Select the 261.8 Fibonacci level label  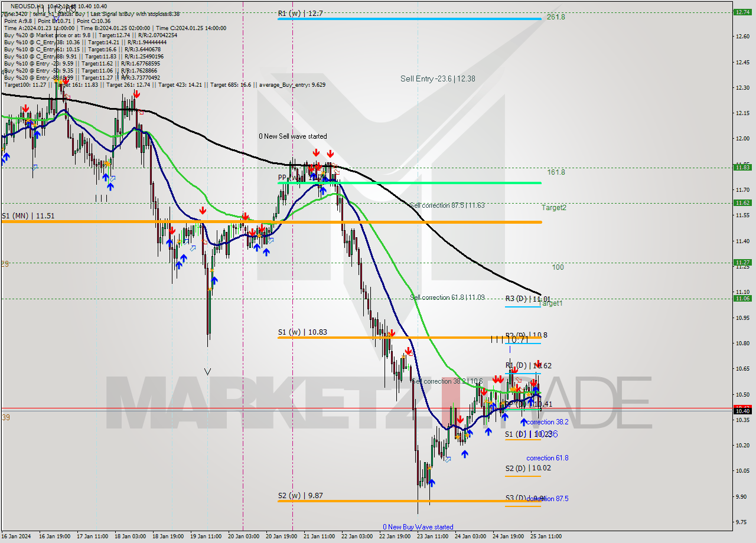[x=555, y=17]
